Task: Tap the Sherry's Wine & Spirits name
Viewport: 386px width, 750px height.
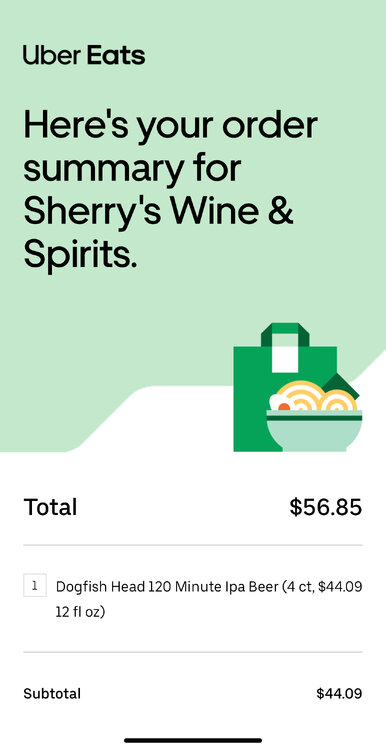Action: [158, 233]
